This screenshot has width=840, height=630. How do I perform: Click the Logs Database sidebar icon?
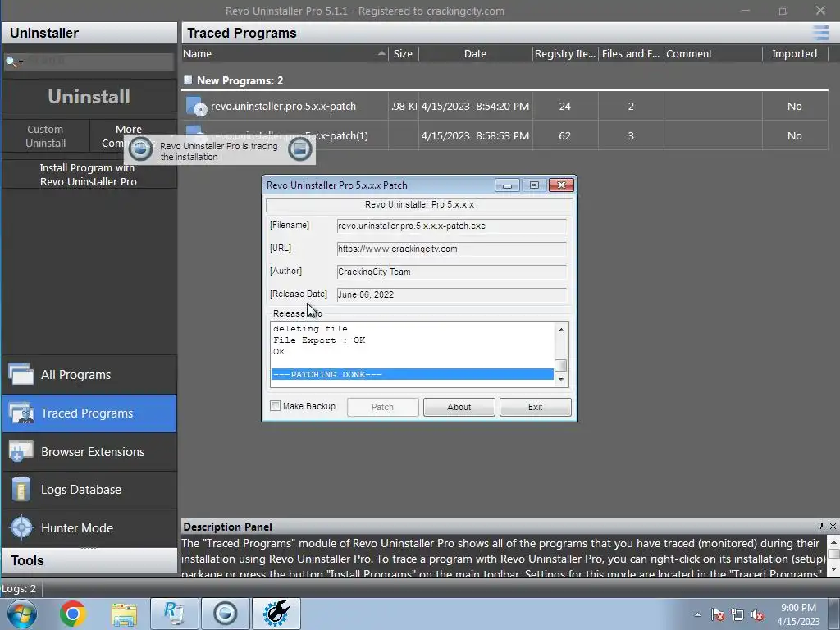[x=21, y=489]
